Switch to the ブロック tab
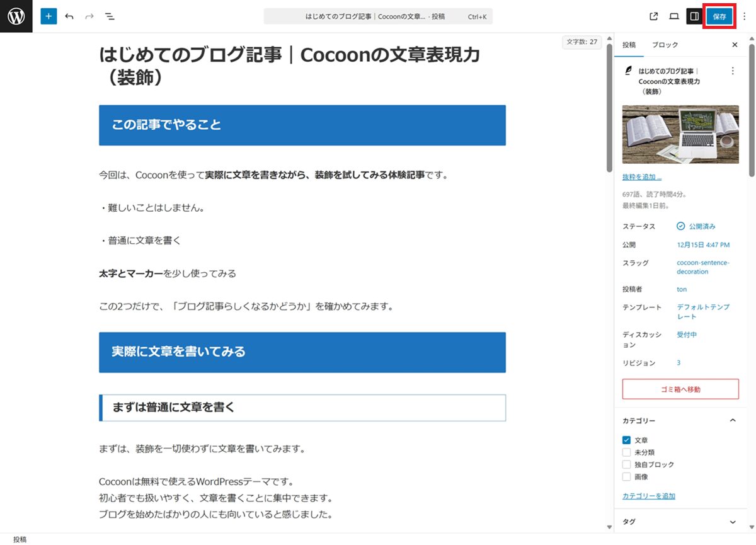Viewport: 756px width, 545px height. (665, 45)
